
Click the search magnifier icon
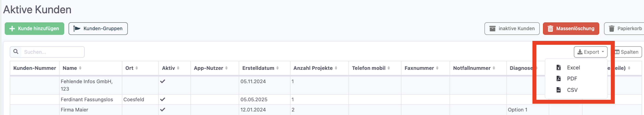pos(16,52)
